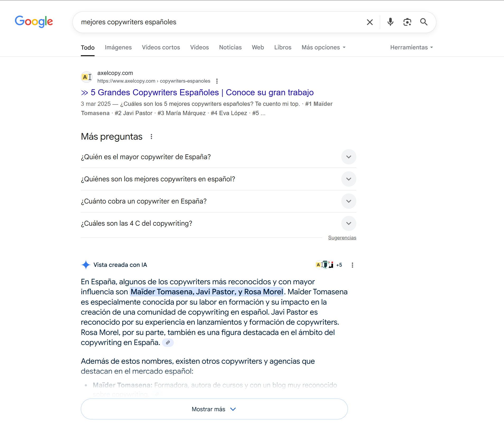Click the Google logo
This screenshot has height=426, width=504.
coord(34,22)
